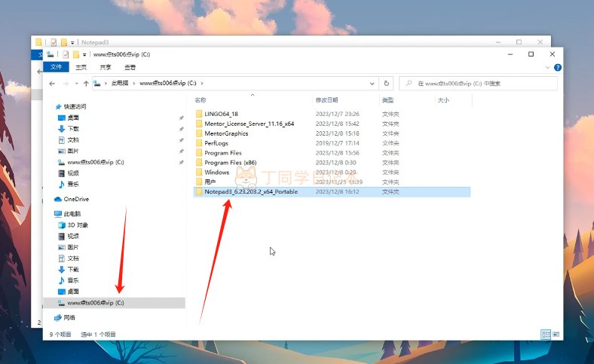
Task: Refresh the current folder view
Action: point(386,84)
